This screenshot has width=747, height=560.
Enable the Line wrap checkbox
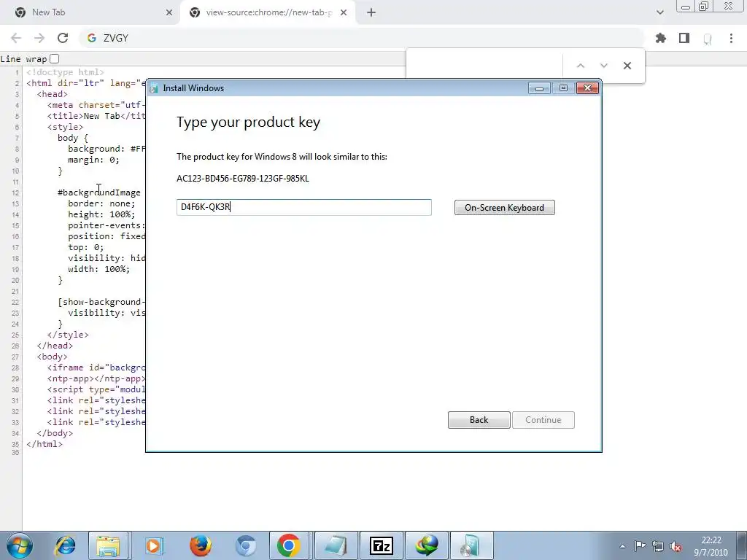click(x=54, y=58)
